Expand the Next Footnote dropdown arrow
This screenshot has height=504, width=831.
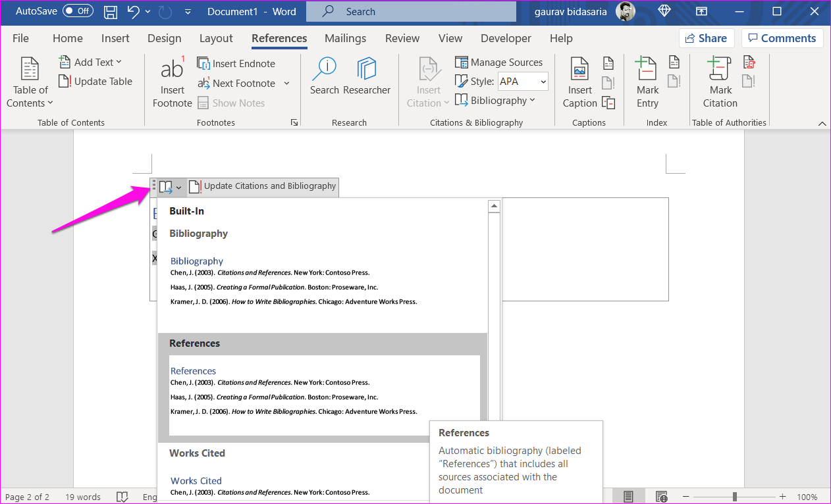coord(286,84)
